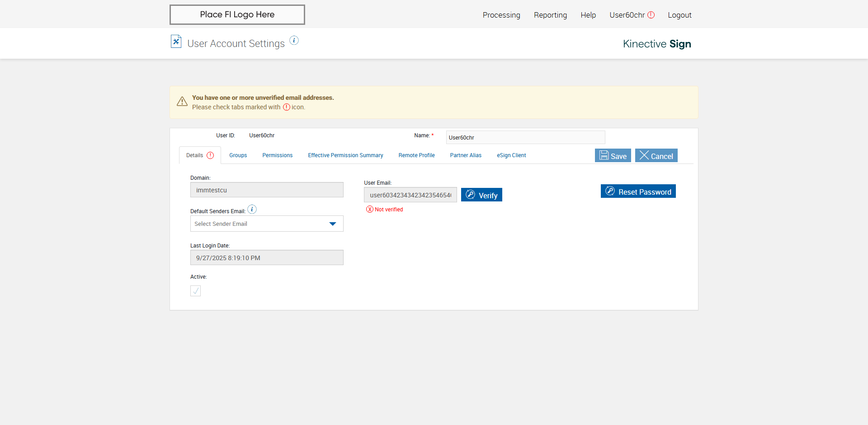Open the Partner Alias tab

coord(466,155)
